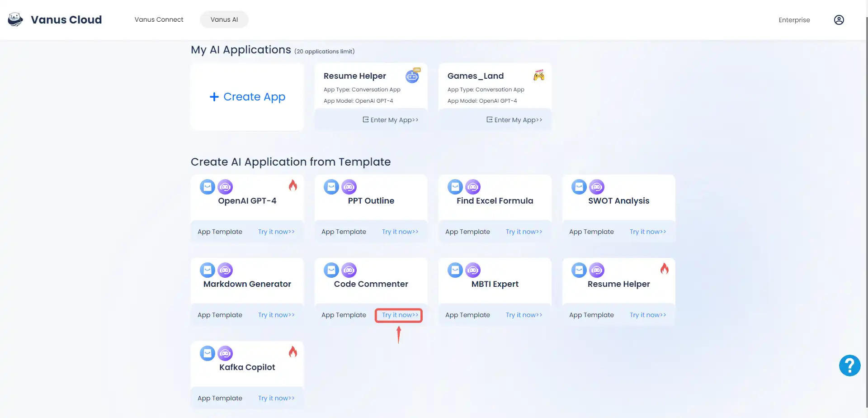Click the blue mail icon on Find Excel Formula

pyautogui.click(x=455, y=187)
